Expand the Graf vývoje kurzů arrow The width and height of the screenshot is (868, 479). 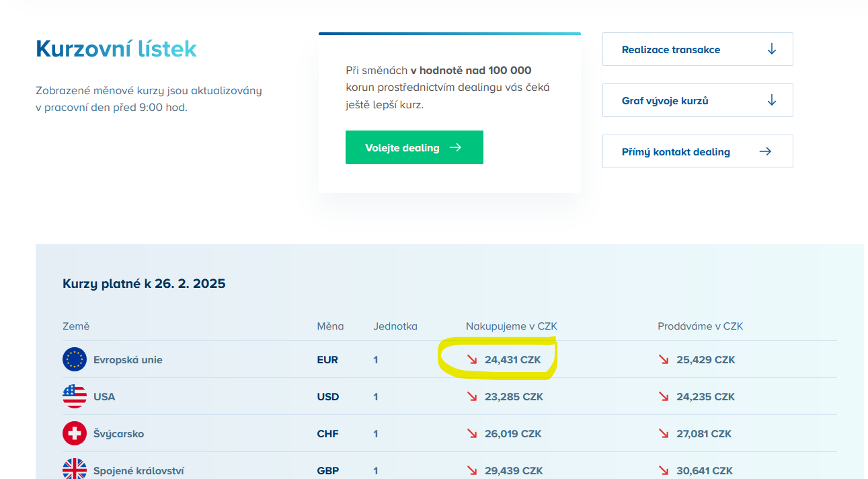(772, 100)
